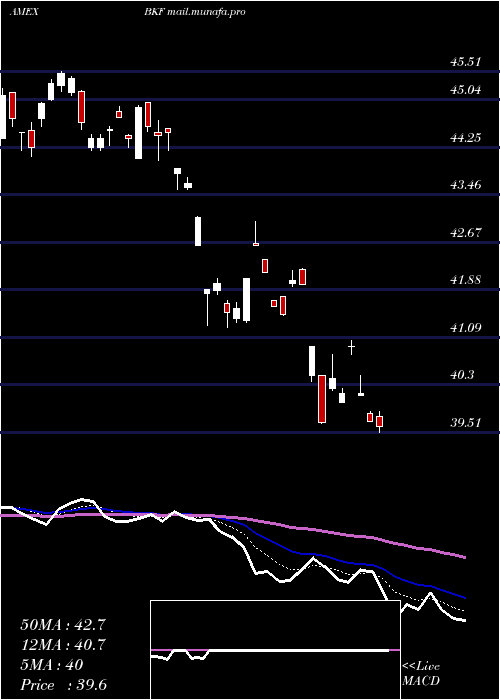Click inside the Live MACD inset chart

[275, 650]
